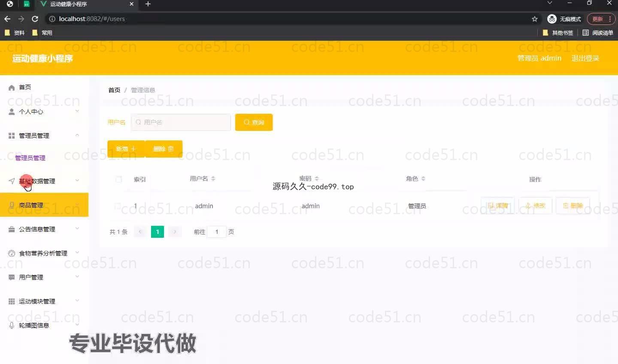Click the 管理员 role cell

[x=417, y=206]
